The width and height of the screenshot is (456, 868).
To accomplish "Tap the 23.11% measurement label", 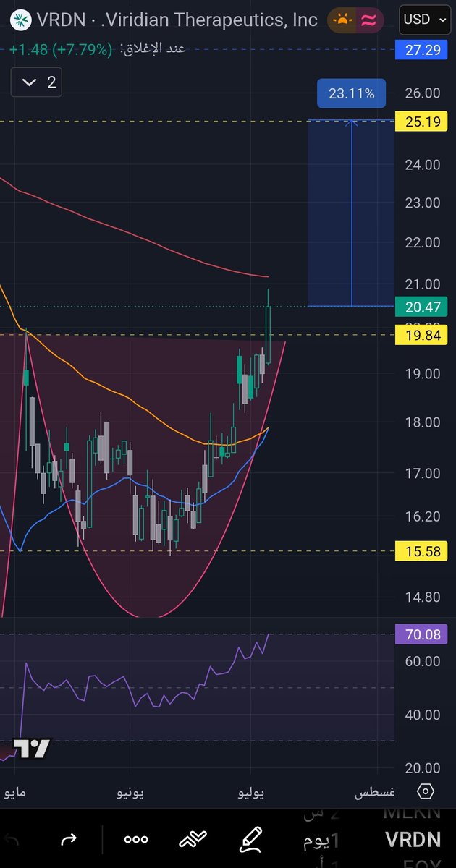I will 351,93.
